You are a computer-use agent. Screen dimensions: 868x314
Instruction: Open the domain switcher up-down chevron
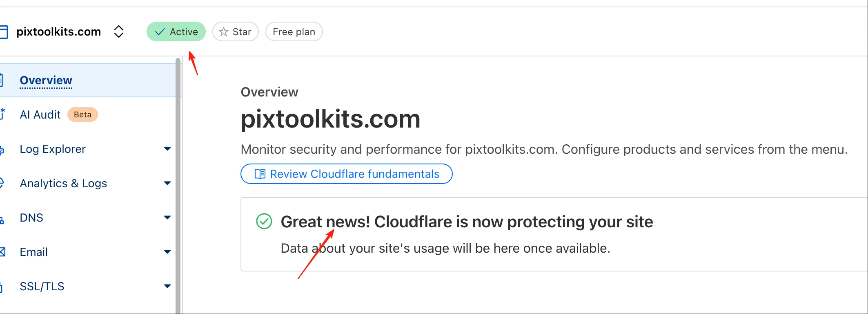(x=118, y=31)
